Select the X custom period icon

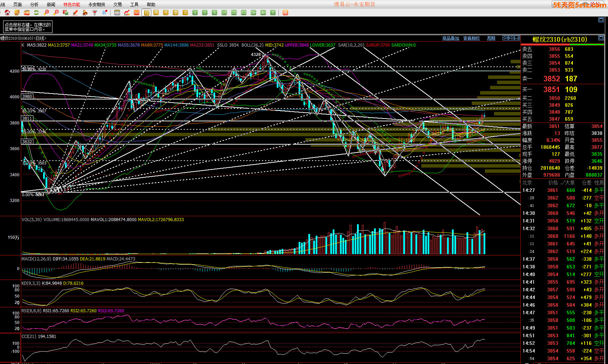[x=185, y=13]
